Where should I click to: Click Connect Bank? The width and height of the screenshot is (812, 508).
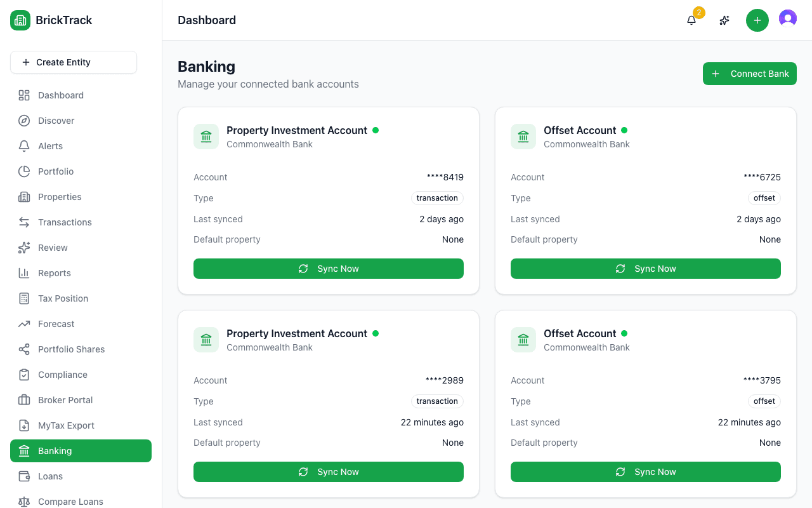tap(749, 74)
